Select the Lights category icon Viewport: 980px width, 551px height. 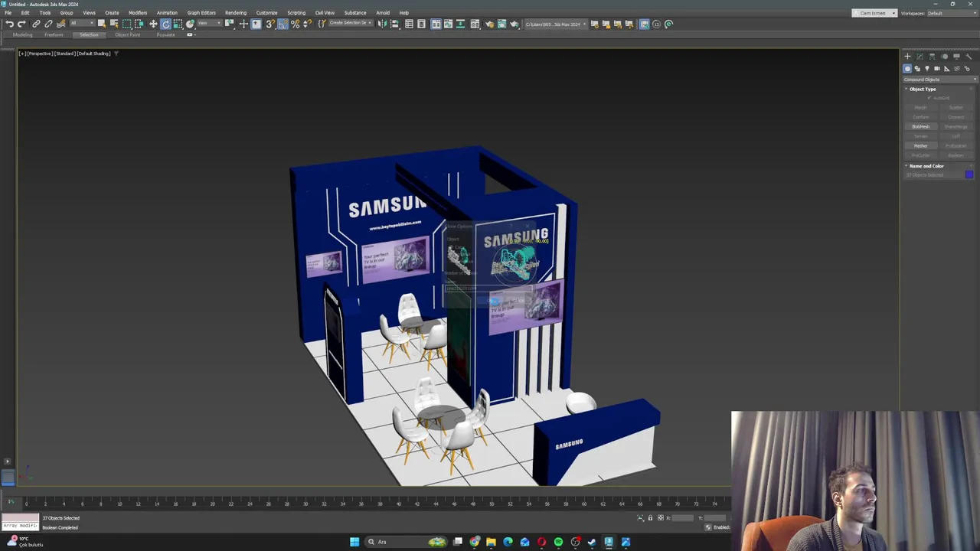[x=927, y=68]
